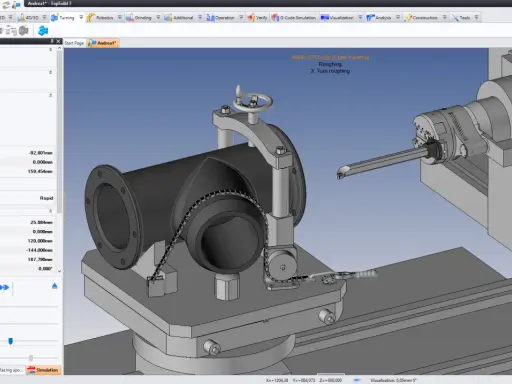The image size is (512, 384).
Task: Open the Visualization ribbon tab
Action: tap(342, 18)
